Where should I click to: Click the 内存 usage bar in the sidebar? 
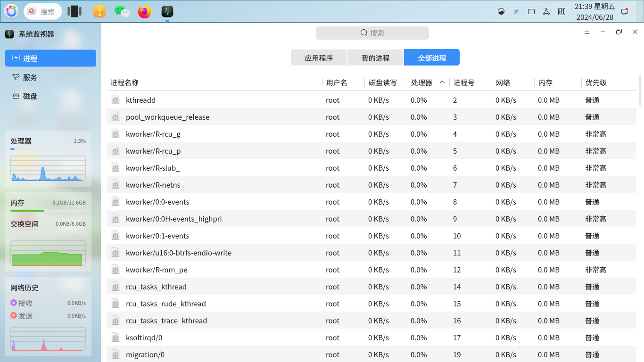pyautogui.click(x=48, y=210)
